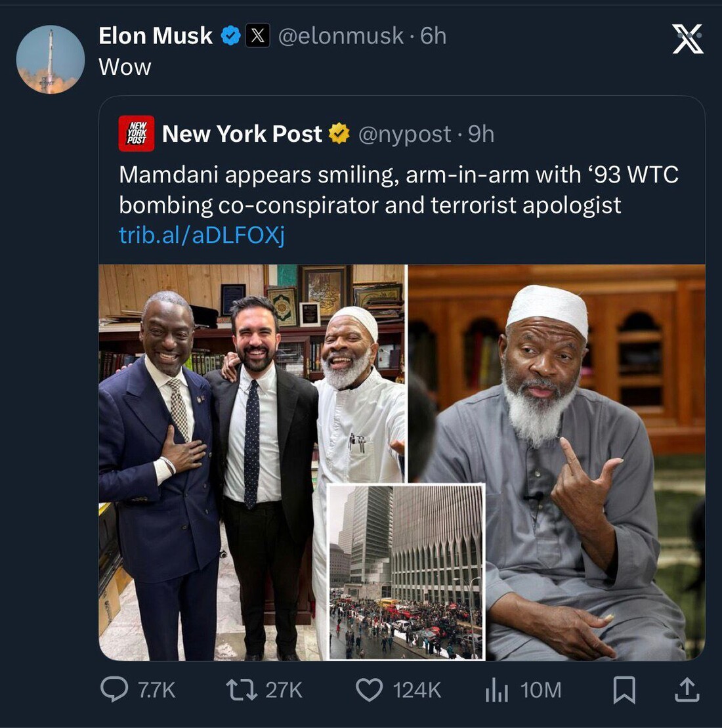722x728 pixels.
Task: Like the post with heart icon
Action: click(x=369, y=689)
